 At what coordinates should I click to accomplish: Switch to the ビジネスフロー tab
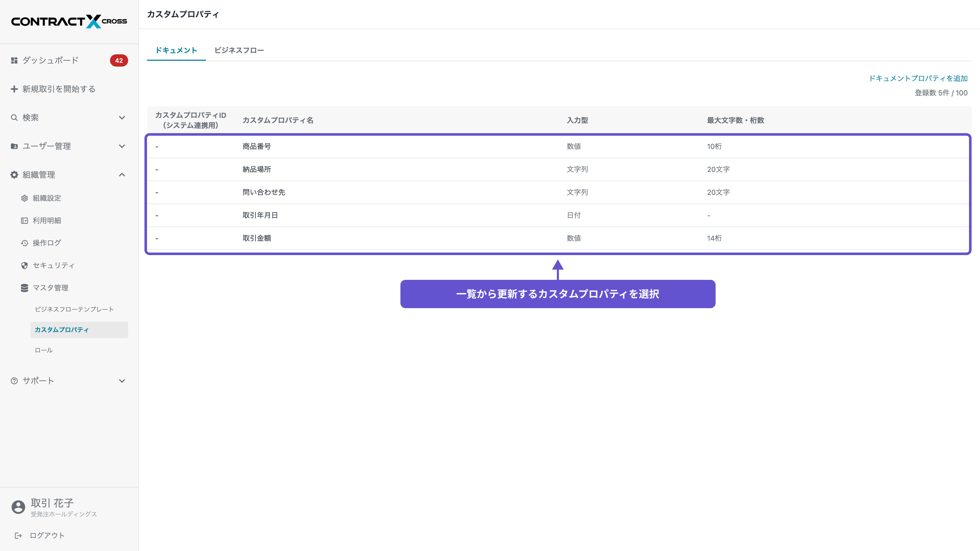pos(239,50)
